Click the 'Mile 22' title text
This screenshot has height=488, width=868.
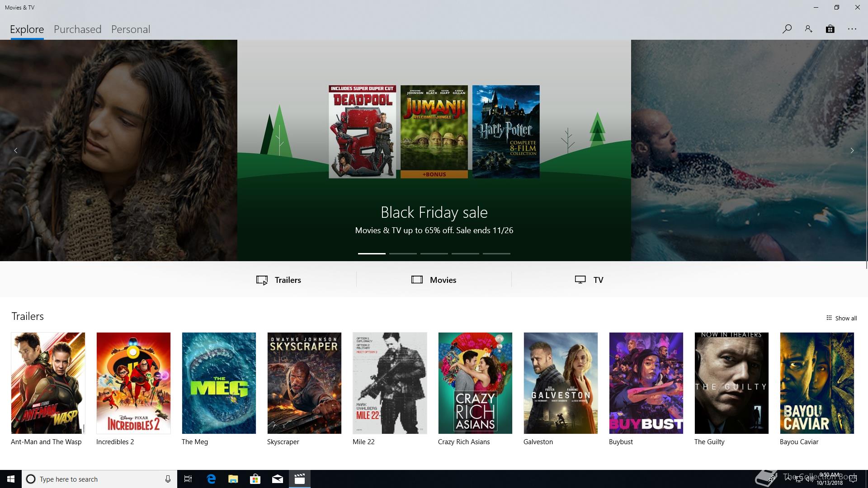pos(363,442)
